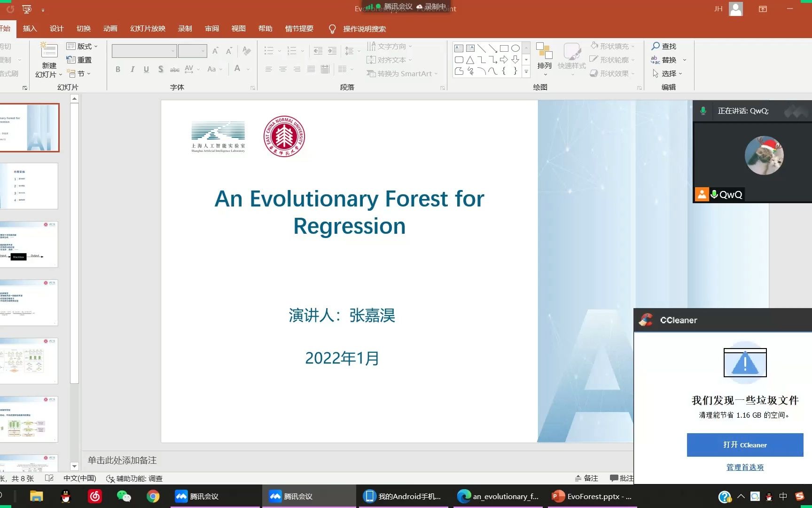Click the 重置 reset button
812x508 pixels.
click(x=79, y=60)
